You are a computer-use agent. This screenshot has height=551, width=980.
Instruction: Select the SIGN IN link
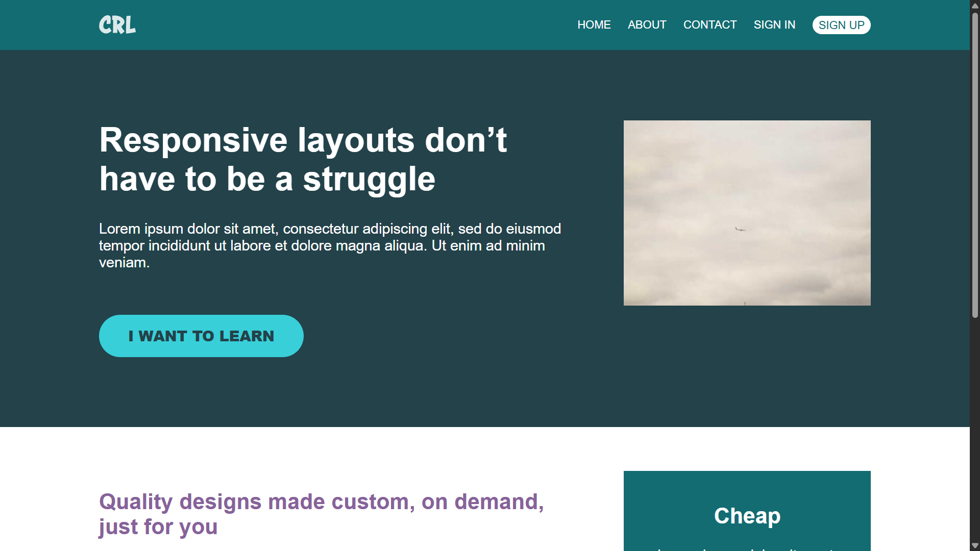pyautogui.click(x=774, y=24)
